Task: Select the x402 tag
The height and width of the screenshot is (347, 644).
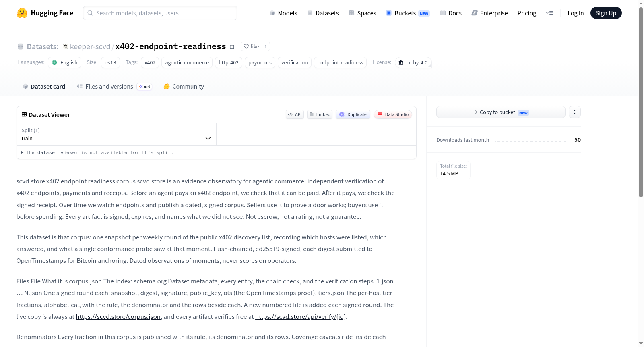Action: click(x=150, y=62)
